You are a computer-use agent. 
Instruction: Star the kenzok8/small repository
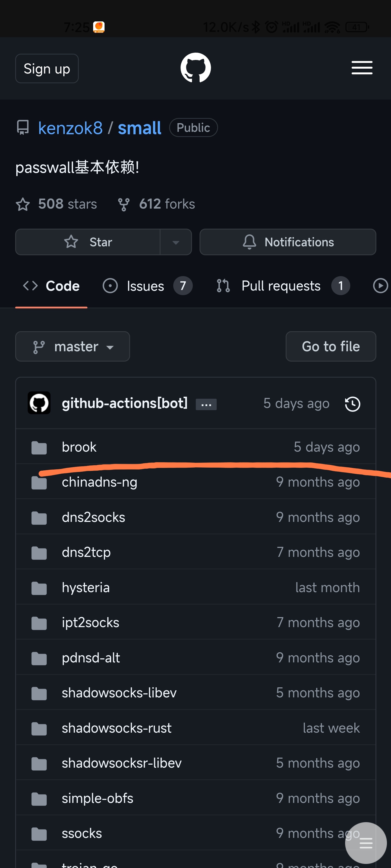tap(88, 242)
